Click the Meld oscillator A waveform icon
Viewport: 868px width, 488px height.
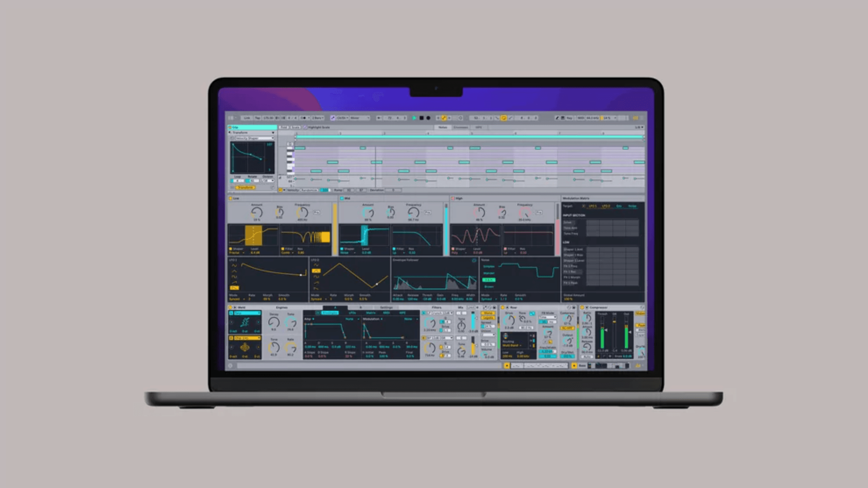[245, 322]
